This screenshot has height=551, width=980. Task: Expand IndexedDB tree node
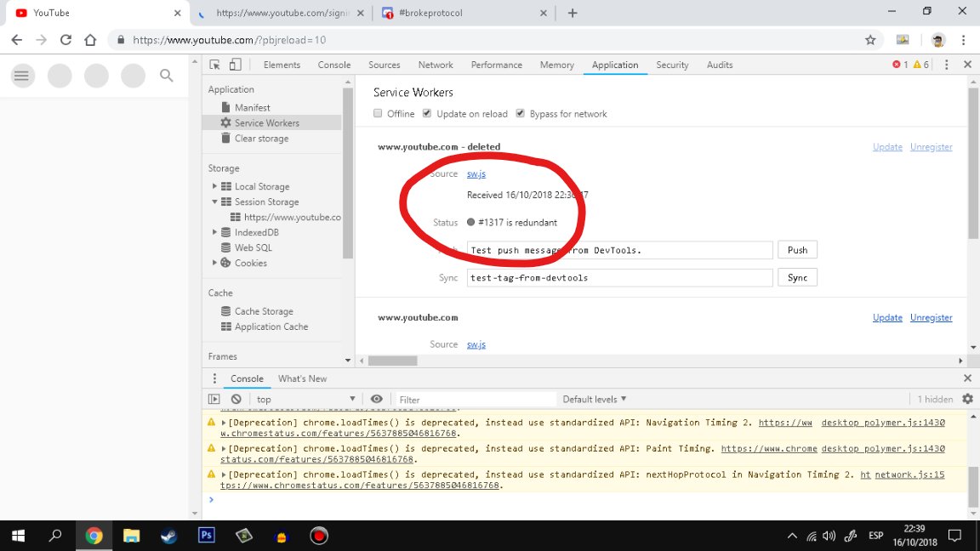click(214, 232)
